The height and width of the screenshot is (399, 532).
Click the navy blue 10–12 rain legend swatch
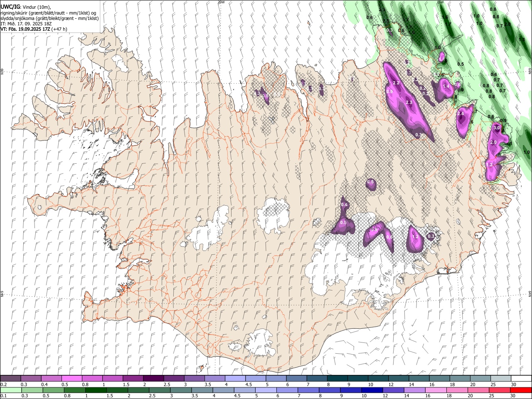[372, 390]
